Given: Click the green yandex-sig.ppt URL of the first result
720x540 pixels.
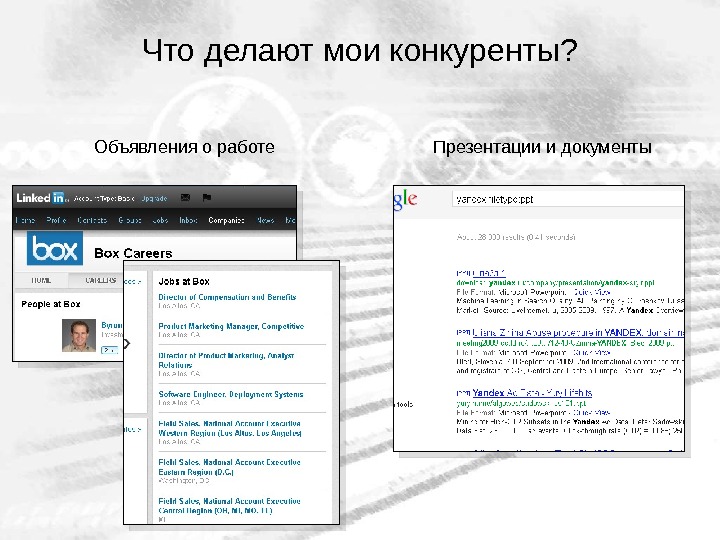Looking at the screenshot, I should coord(555,283).
